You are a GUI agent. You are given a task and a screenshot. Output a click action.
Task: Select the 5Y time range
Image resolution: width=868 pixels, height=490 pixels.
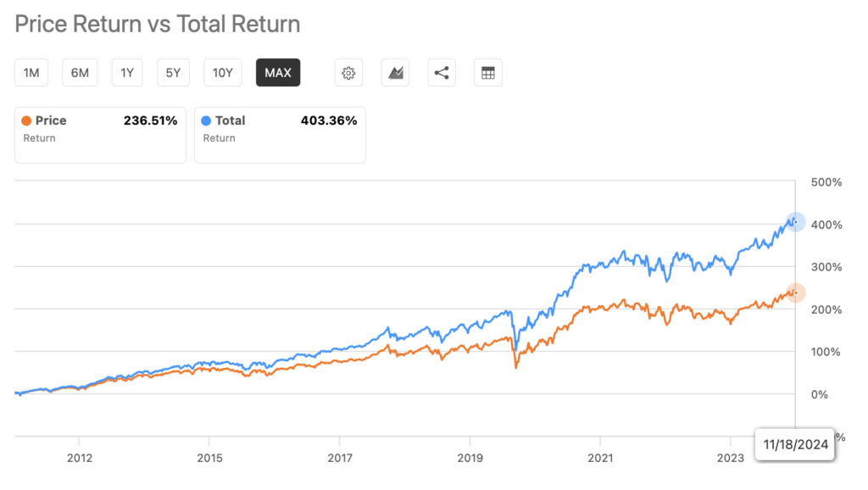pyautogui.click(x=173, y=73)
